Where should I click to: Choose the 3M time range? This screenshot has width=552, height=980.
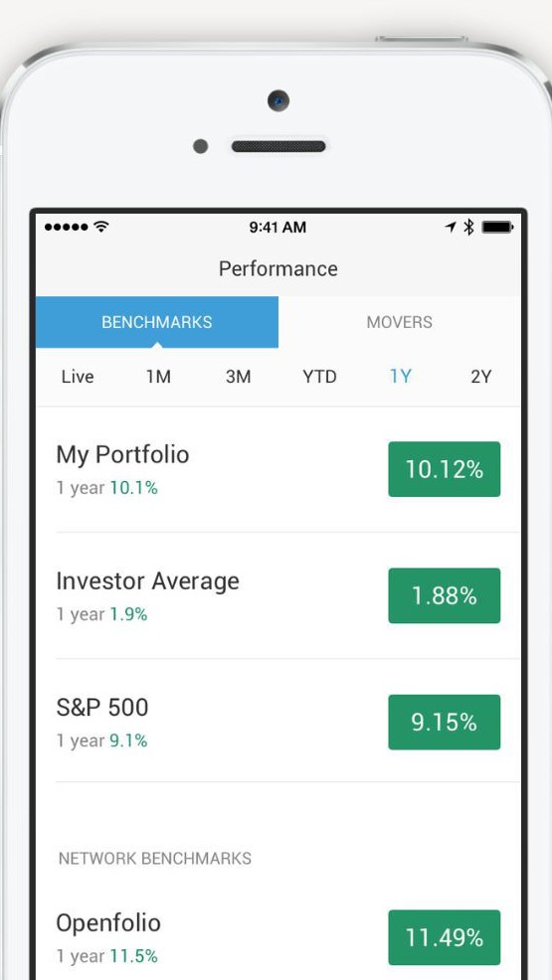click(238, 377)
